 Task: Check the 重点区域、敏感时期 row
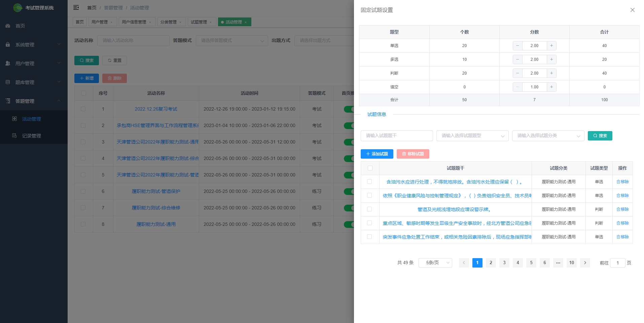coord(369,223)
